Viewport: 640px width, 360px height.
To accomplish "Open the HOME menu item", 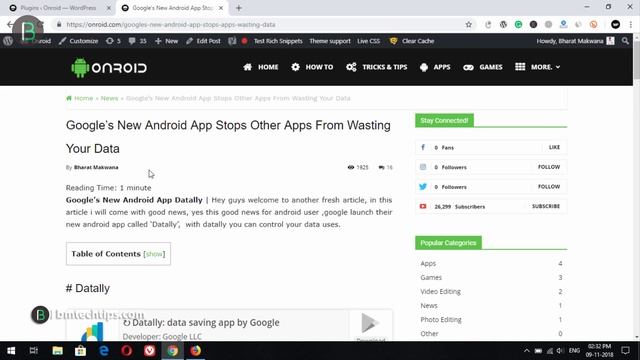I will [260, 67].
